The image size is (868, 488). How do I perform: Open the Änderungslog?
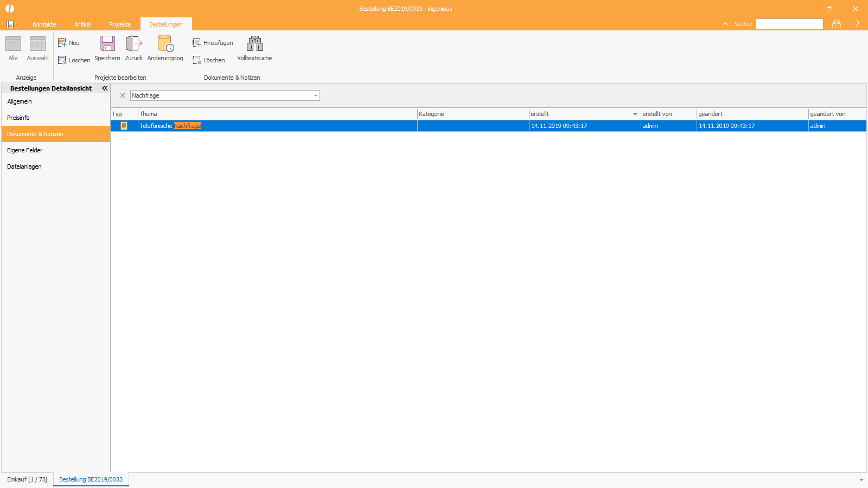point(165,48)
